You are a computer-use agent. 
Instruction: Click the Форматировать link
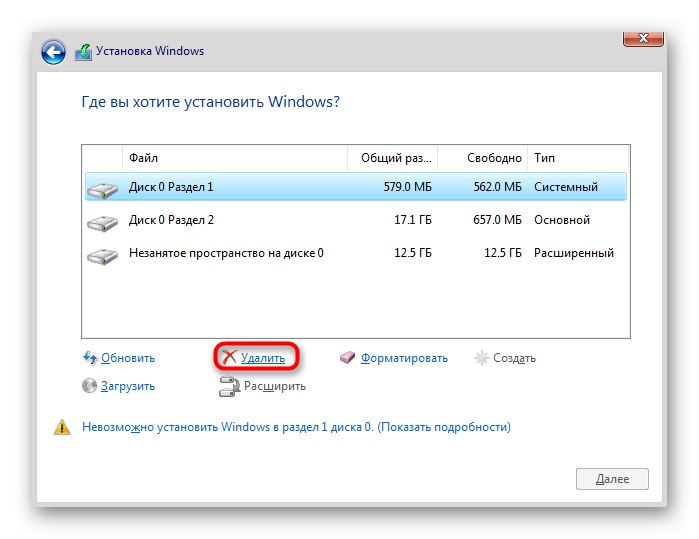point(404,358)
